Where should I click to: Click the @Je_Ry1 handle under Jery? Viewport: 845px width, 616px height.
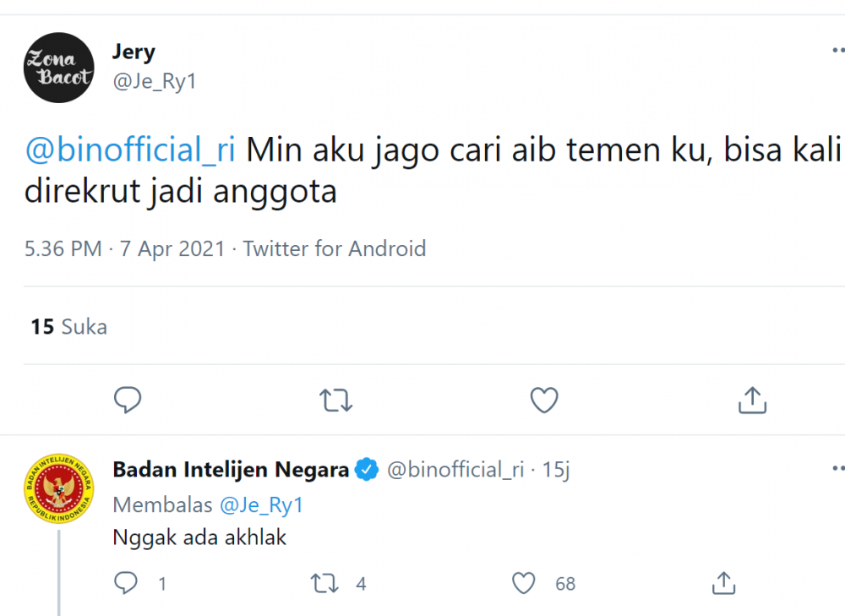[x=154, y=82]
